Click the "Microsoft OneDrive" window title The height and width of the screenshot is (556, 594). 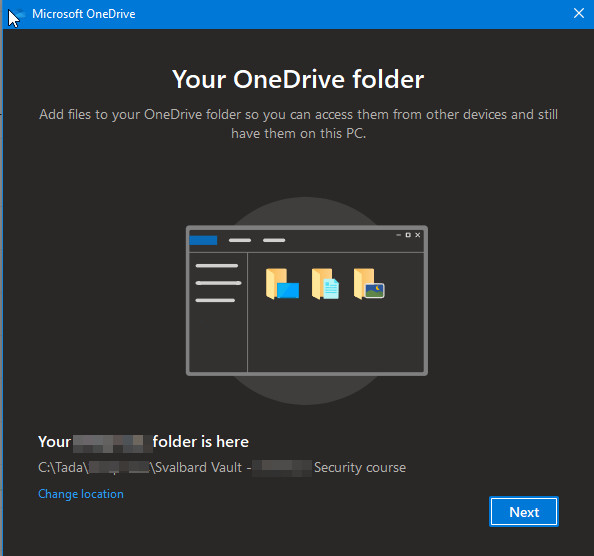84,14
